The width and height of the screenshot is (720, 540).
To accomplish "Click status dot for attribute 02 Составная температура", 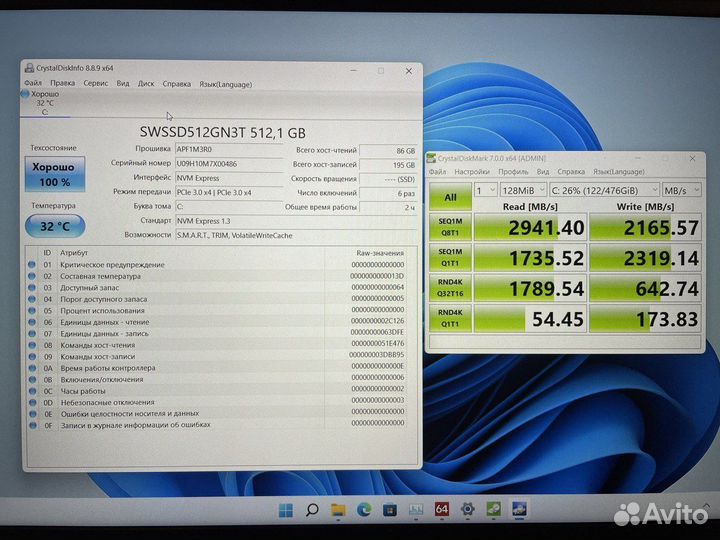I will coord(32,276).
